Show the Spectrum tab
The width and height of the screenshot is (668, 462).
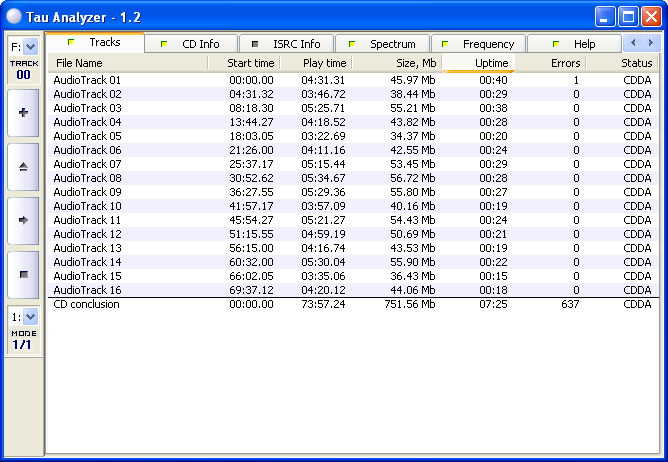pos(384,44)
